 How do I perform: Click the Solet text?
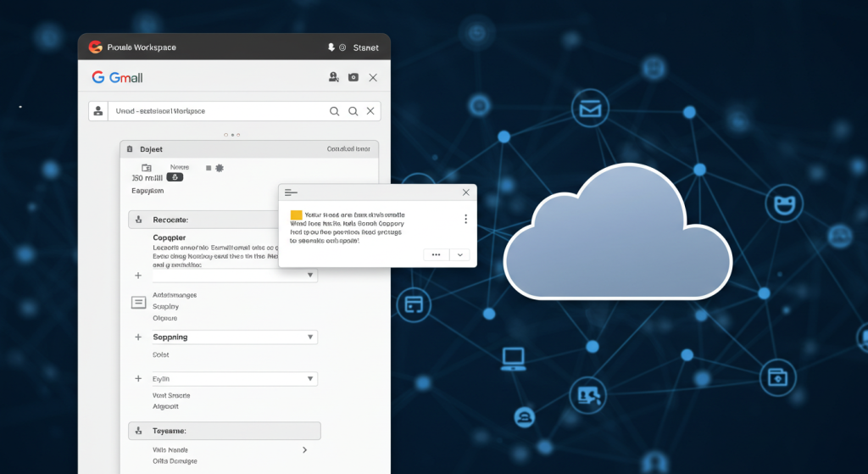click(160, 354)
